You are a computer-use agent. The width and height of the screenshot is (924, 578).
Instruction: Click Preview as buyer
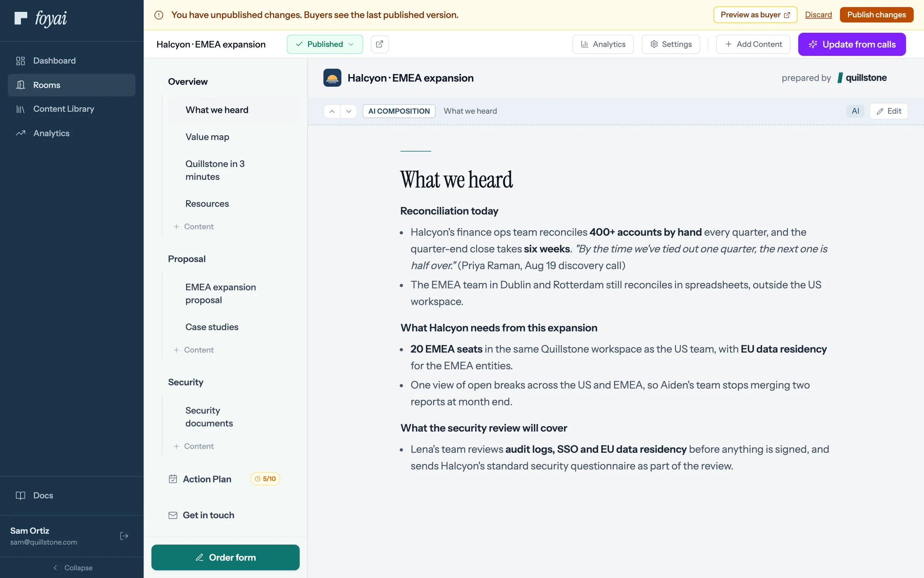755,15
